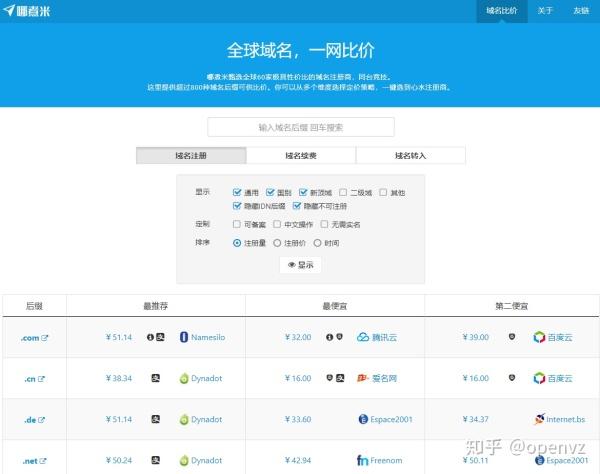Check the 其他 checkbox
The image size is (600, 474).
click(x=383, y=192)
